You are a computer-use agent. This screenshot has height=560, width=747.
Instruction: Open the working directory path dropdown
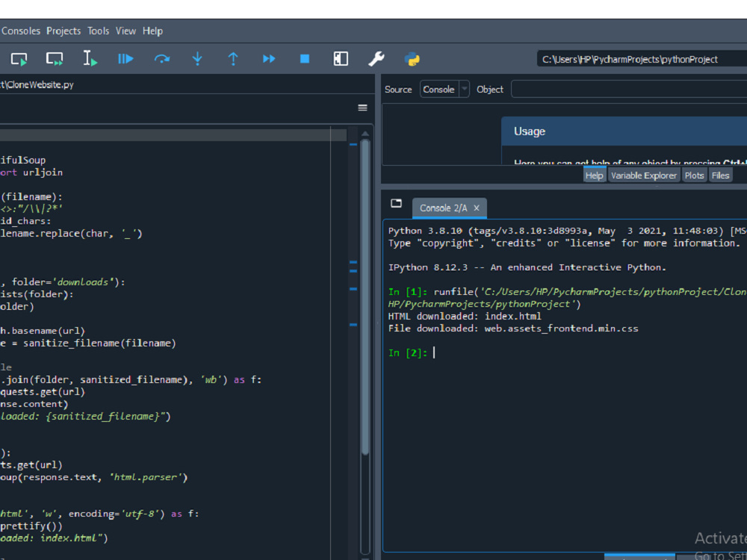click(641, 57)
